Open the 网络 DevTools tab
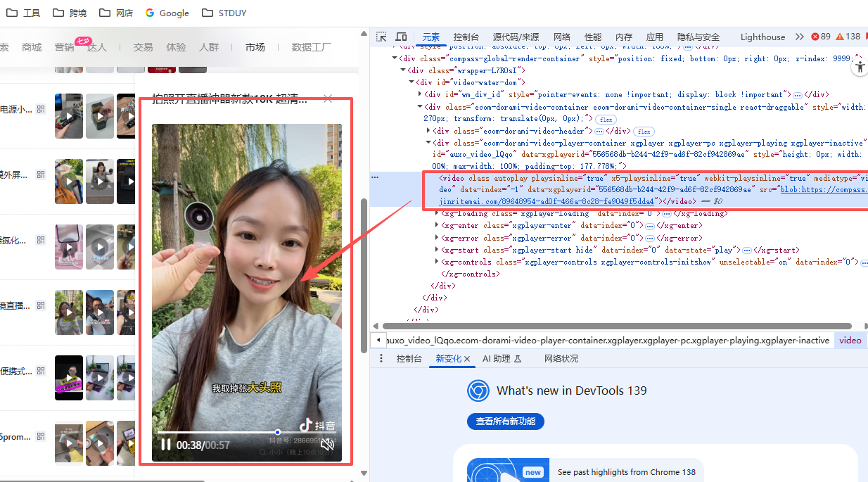Screen dimensions: 868x482 point(562,37)
